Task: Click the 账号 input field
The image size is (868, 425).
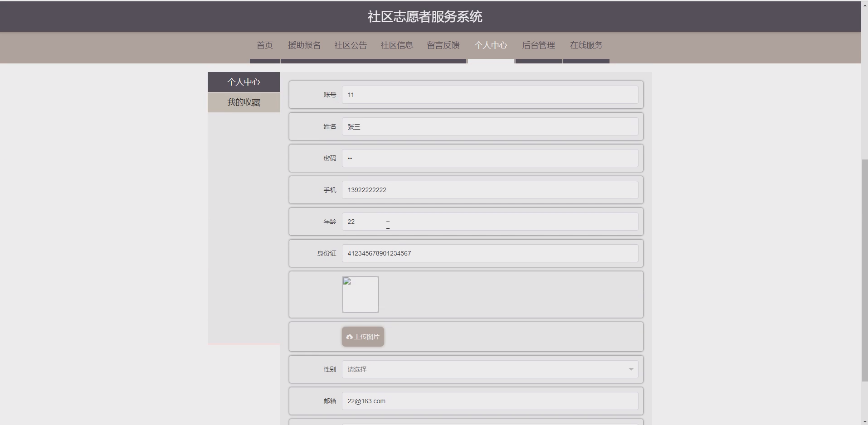Action: point(490,95)
